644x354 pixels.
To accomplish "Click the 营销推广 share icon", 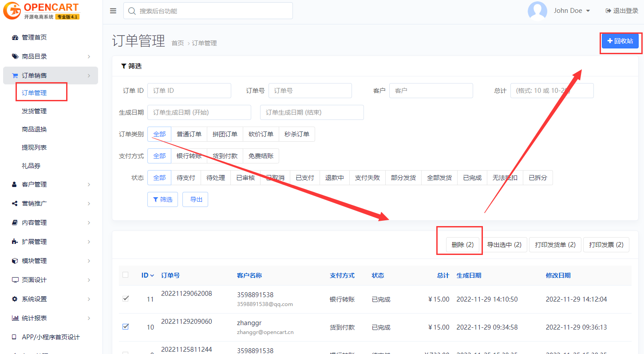I will coord(15,203).
